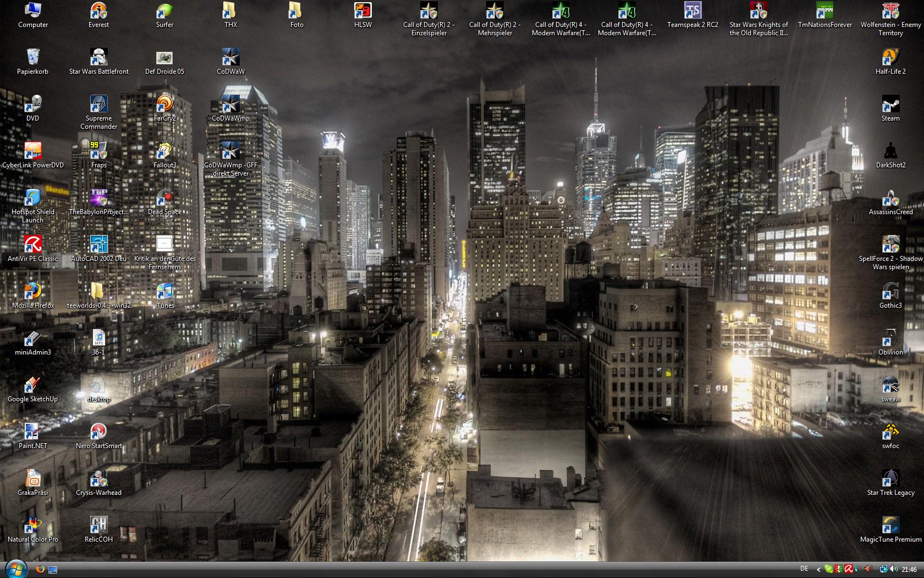
Task: Select the Half-Life 2 icon
Action: pyautogui.click(x=890, y=58)
